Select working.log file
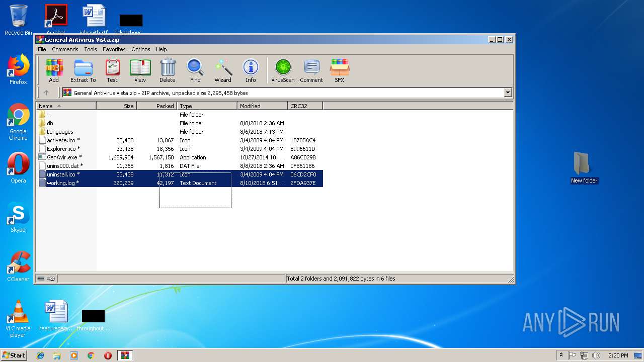 [180, 183]
